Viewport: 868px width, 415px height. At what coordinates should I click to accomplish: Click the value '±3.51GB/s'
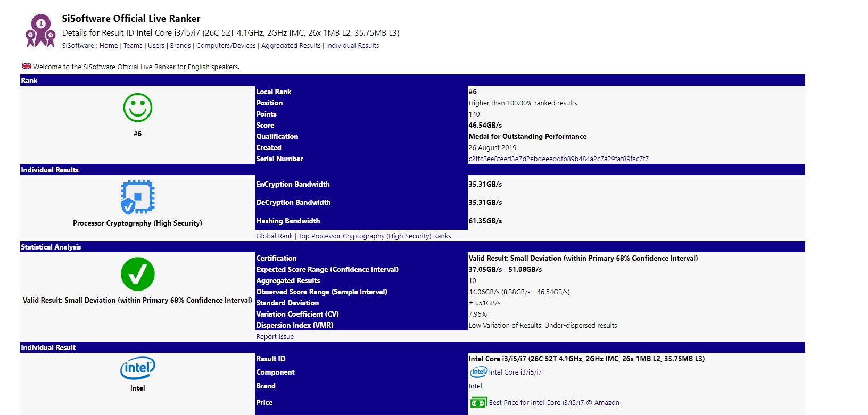click(x=485, y=303)
